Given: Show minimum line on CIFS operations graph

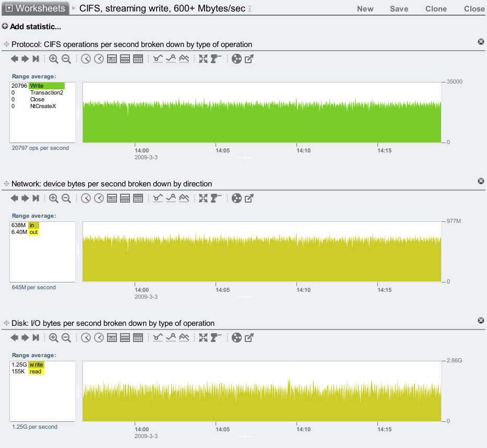Looking at the screenshot, I should point(158,59).
